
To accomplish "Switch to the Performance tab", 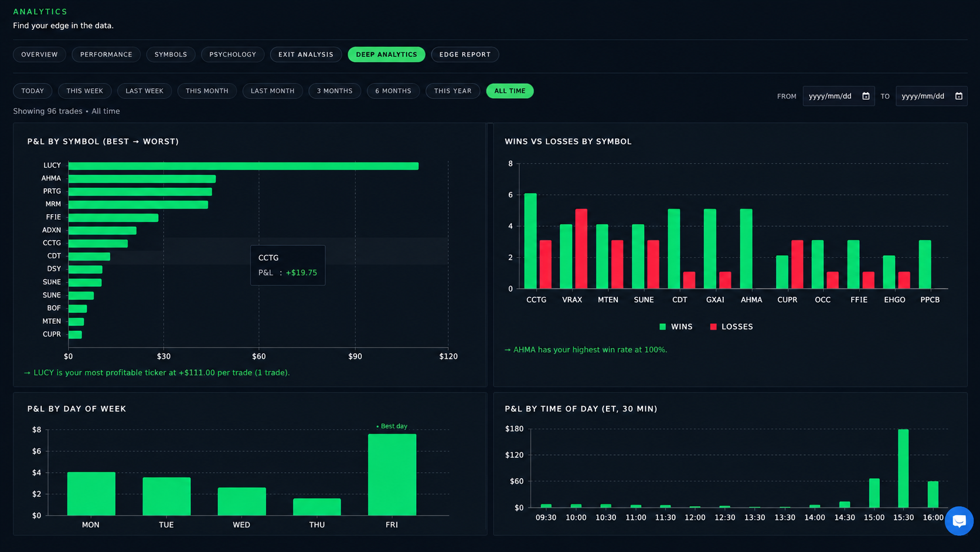I will tap(106, 55).
